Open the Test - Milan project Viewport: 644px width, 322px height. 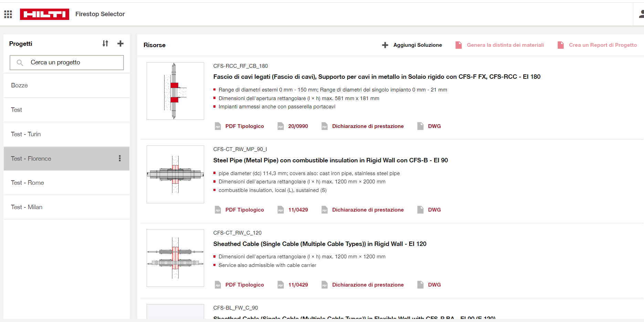[27, 207]
